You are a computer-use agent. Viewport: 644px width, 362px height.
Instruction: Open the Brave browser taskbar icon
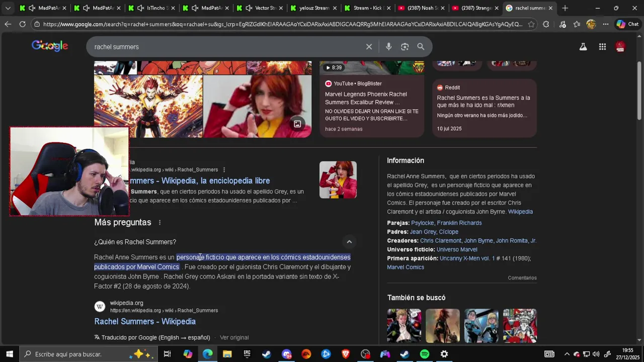(346, 354)
